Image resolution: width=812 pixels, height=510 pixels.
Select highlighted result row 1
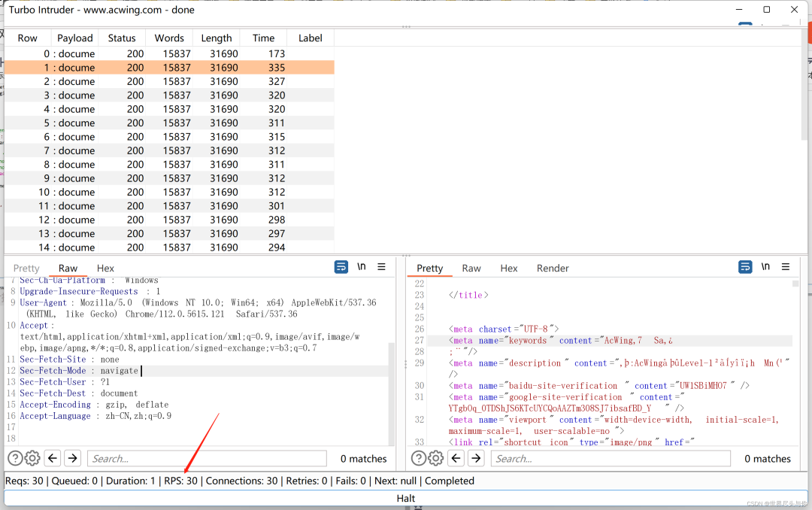(x=169, y=68)
